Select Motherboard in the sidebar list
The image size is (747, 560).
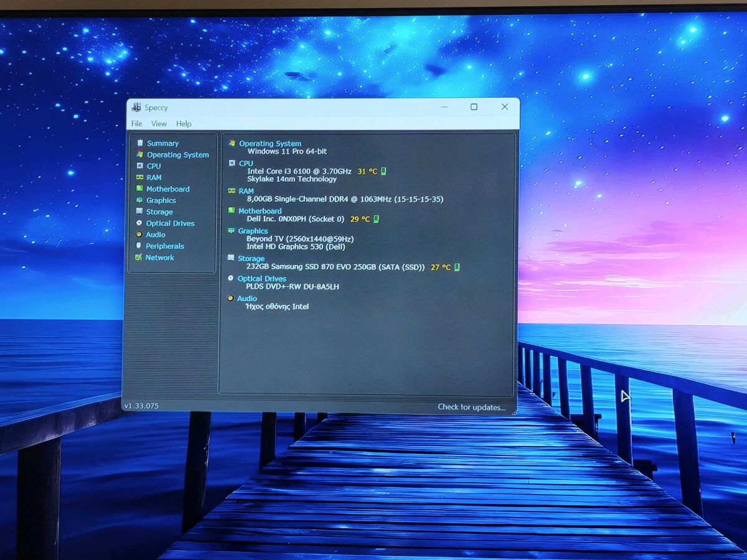(x=168, y=189)
